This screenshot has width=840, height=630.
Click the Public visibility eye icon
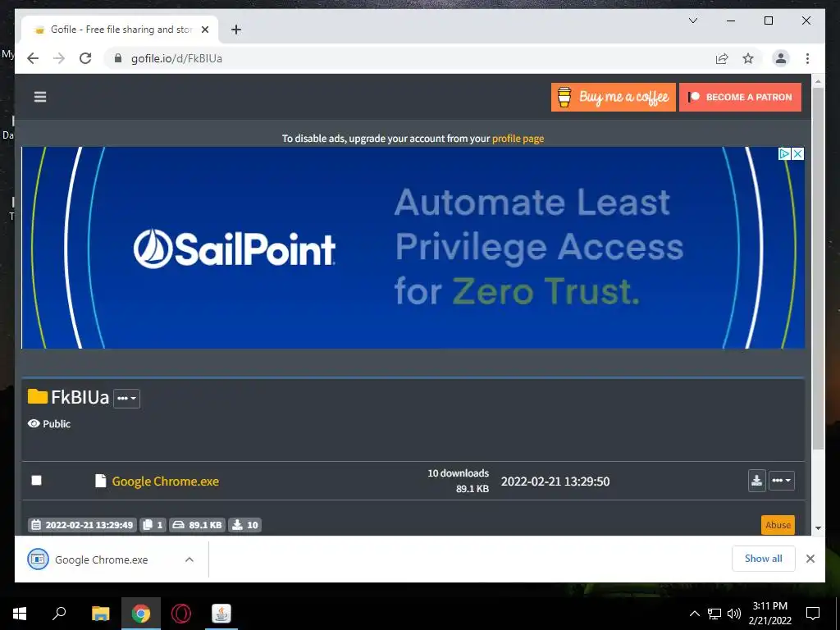(x=34, y=424)
